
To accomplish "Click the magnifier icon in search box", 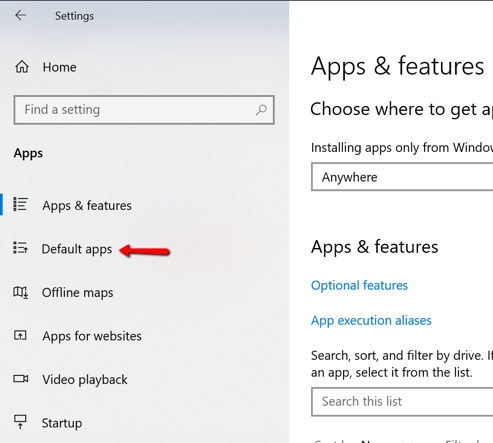I will [261, 110].
